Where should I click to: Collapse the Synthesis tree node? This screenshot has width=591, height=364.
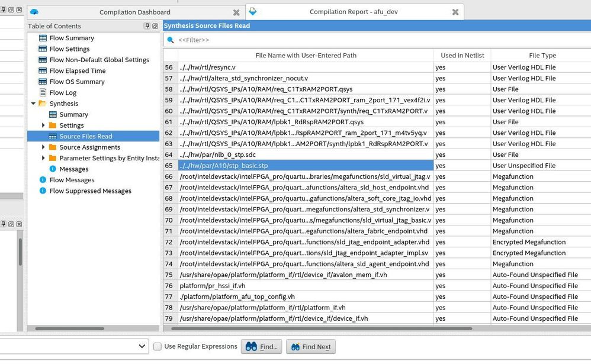click(x=33, y=104)
